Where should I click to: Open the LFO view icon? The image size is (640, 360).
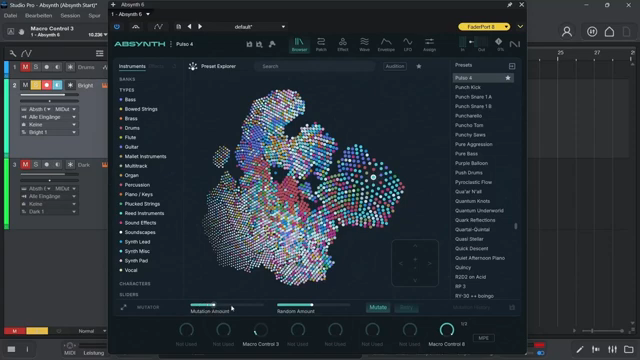(x=407, y=44)
